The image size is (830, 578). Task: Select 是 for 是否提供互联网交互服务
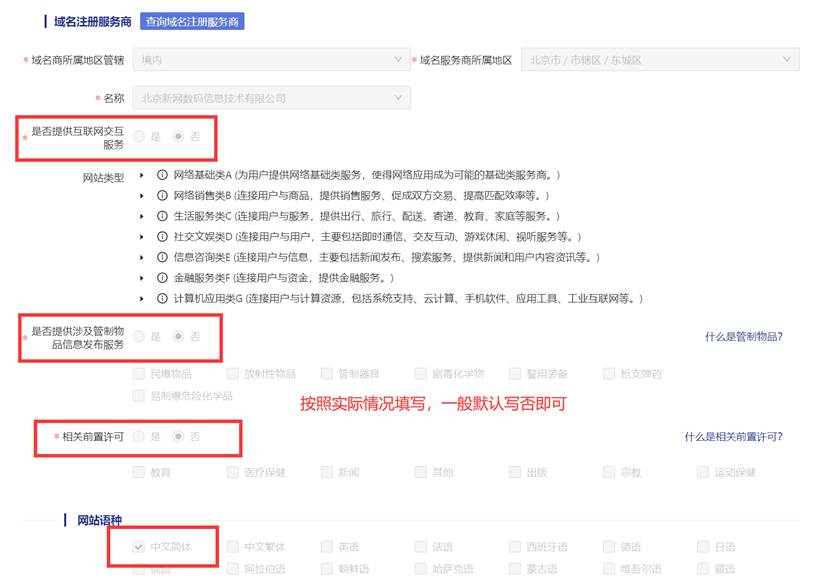click(139, 137)
